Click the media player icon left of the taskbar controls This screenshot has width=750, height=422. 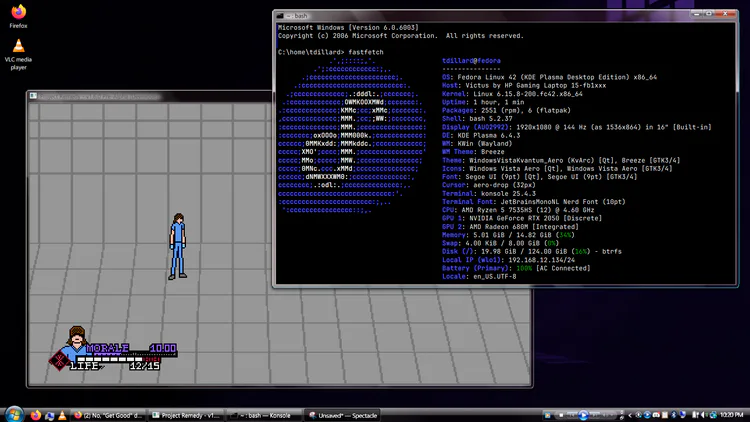(547, 415)
